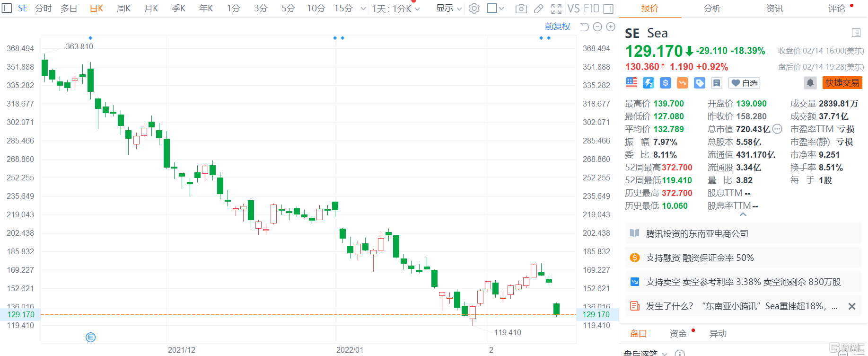
Task: Click the short selling icon in info row
Action: pos(635,282)
